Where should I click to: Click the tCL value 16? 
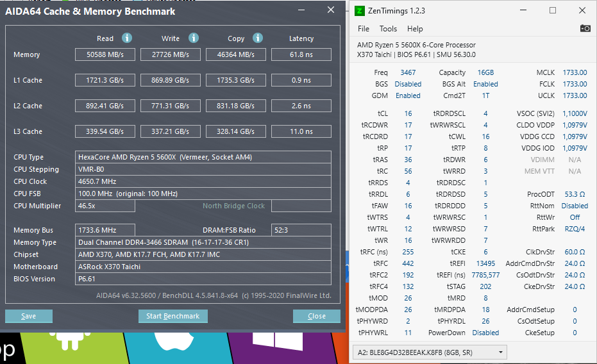tap(408, 113)
